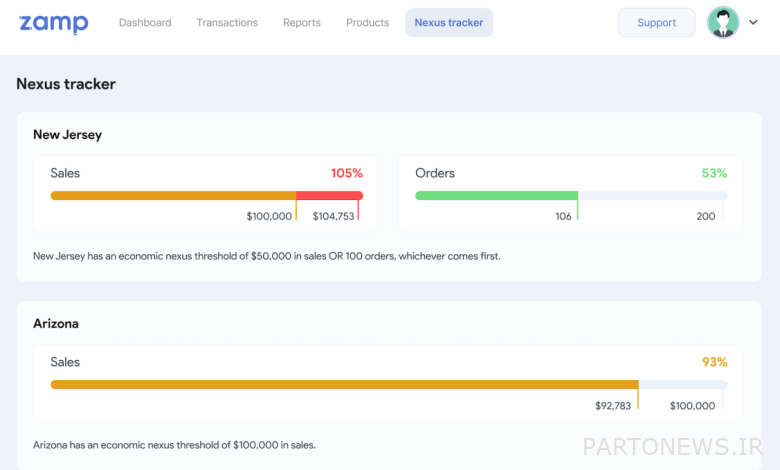Switch to the Reports tab

click(301, 22)
